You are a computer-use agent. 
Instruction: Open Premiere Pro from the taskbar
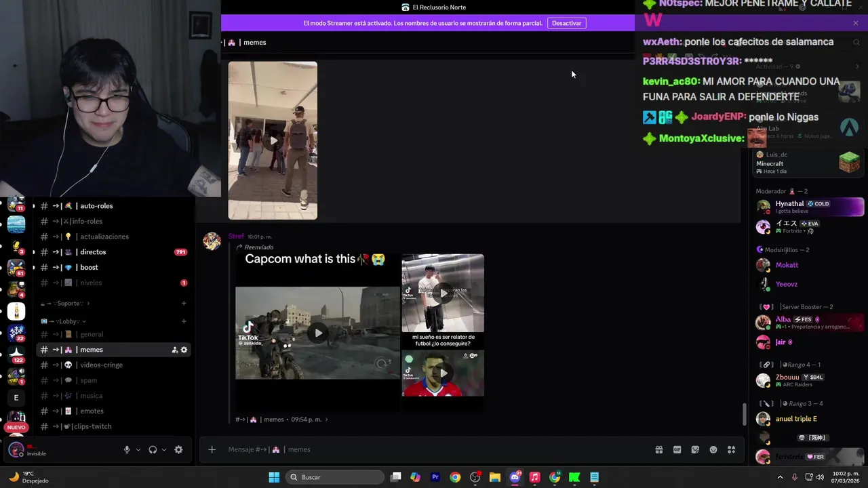coord(435,477)
